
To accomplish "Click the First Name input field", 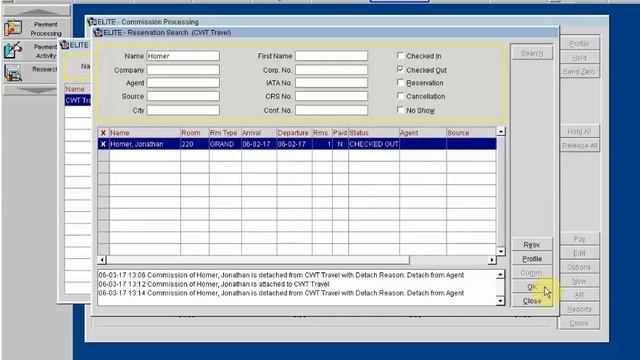I will (x=331, y=56).
